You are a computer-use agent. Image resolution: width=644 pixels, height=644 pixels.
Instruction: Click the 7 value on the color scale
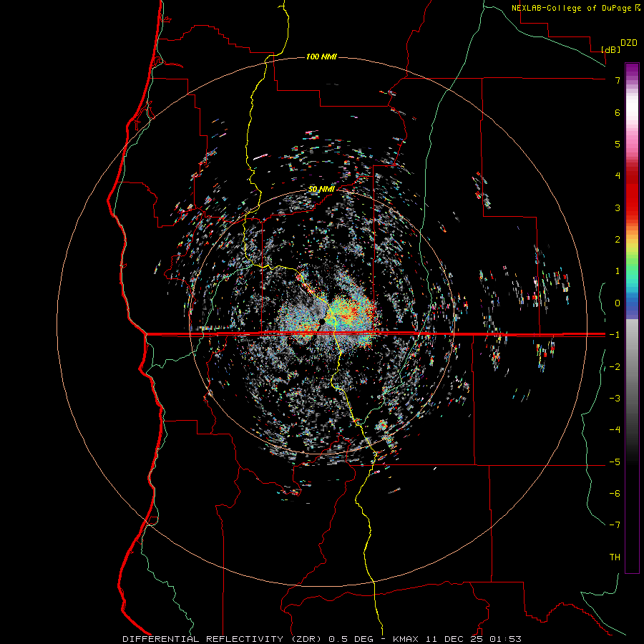point(618,80)
